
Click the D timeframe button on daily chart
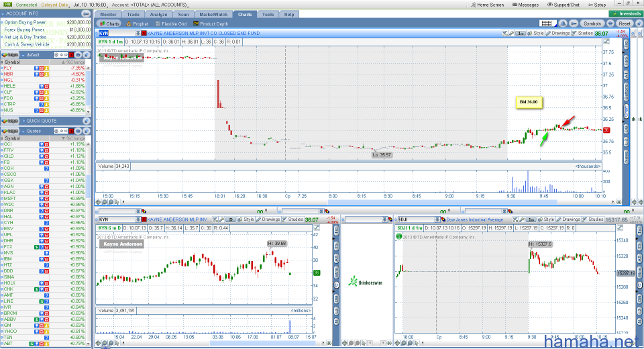[x=231, y=219]
